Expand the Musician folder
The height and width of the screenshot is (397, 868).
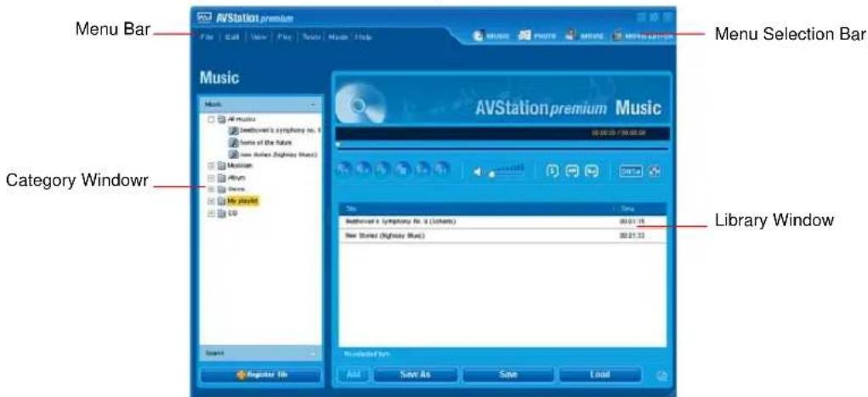210,166
